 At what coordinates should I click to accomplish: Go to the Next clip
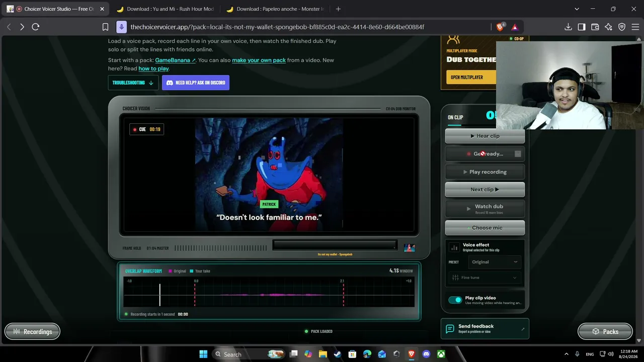pyautogui.click(x=485, y=190)
